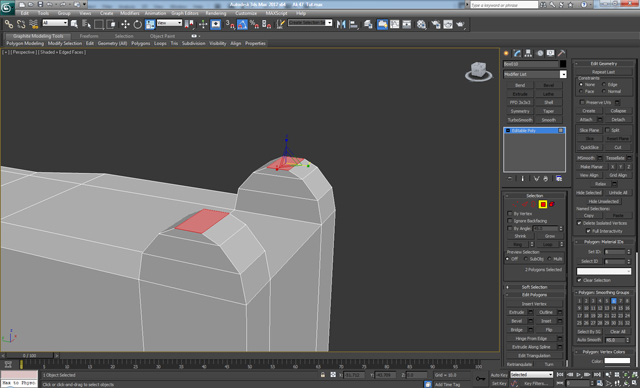Enable the By Vertex checkbox

pos(510,214)
